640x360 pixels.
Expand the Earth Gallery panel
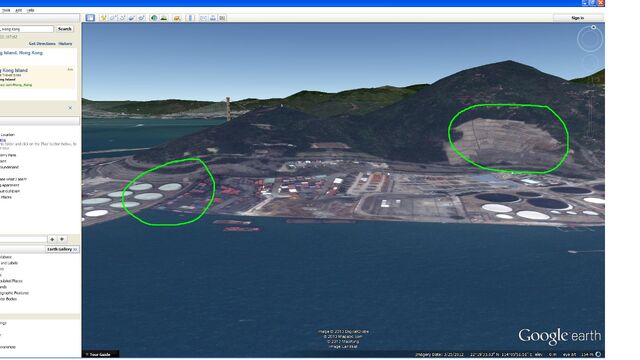62,249
